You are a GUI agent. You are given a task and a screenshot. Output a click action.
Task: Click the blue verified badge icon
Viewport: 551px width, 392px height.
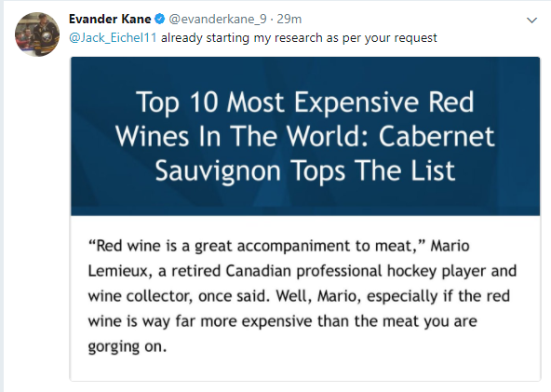[x=159, y=19]
